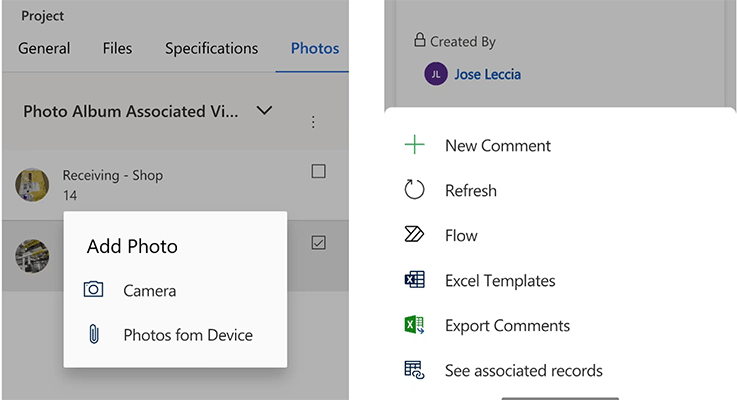Switch to the General tab
Viewport: 737px width, 400px height.
pyautogui.click(x=44, y=48)
